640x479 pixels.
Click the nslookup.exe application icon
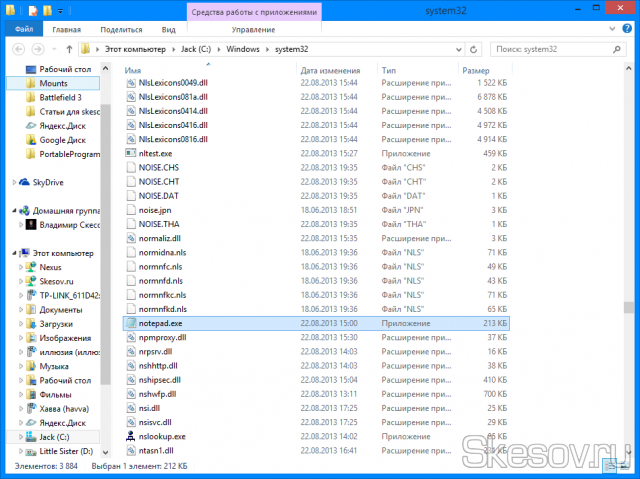pyautogui.click(x=130, y=436)
